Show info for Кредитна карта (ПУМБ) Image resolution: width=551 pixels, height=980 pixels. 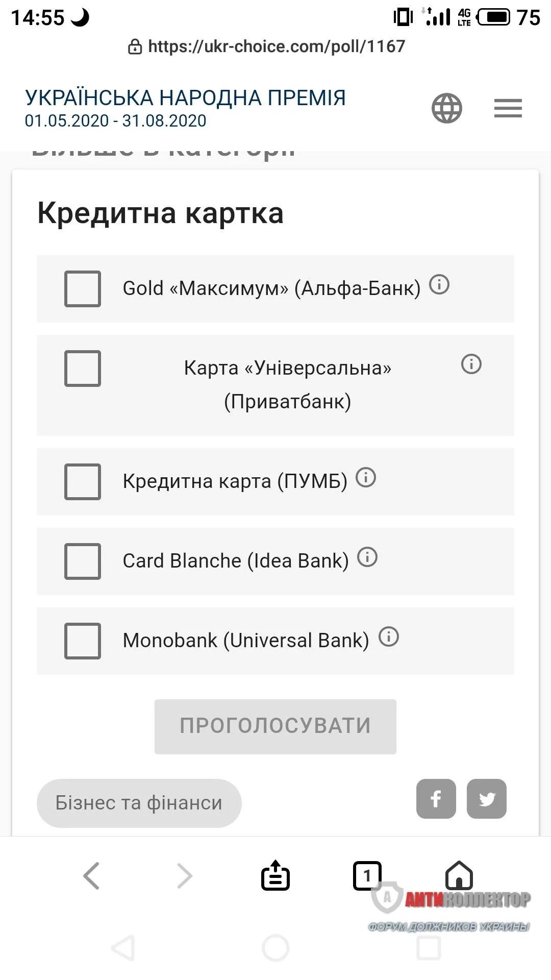click(366, 477)
